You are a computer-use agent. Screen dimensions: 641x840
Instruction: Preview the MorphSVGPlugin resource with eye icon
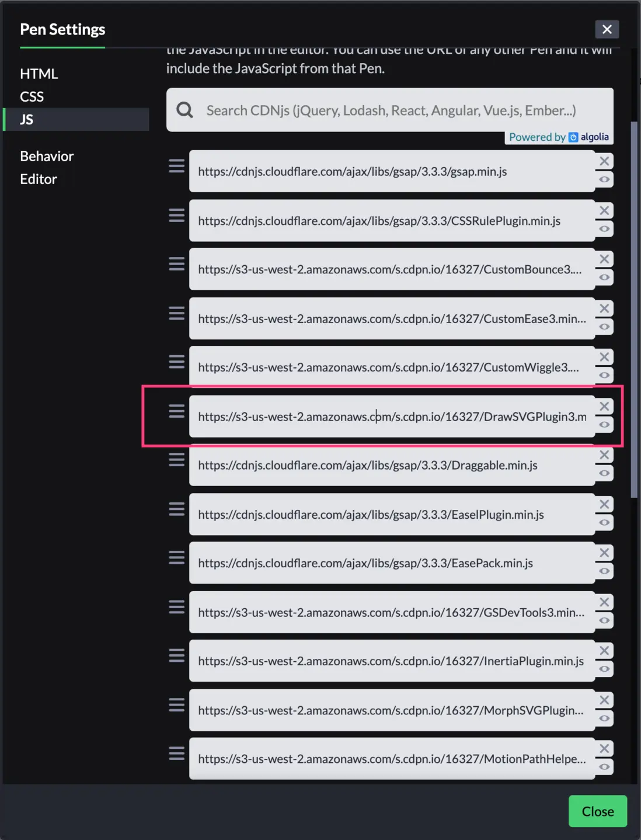coord(604,718)
